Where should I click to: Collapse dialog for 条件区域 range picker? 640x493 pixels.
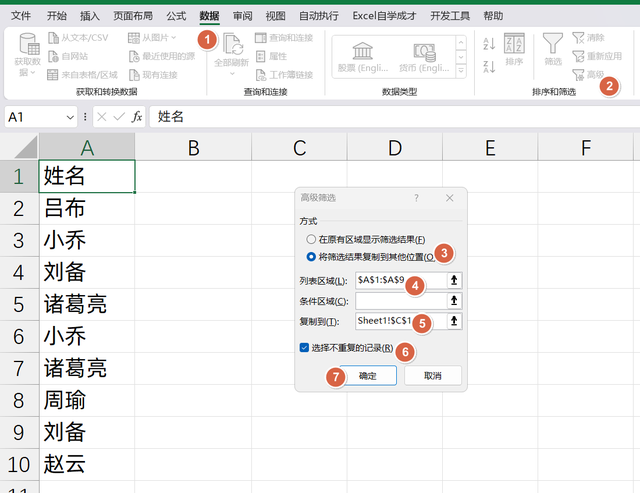click(454, 301)
